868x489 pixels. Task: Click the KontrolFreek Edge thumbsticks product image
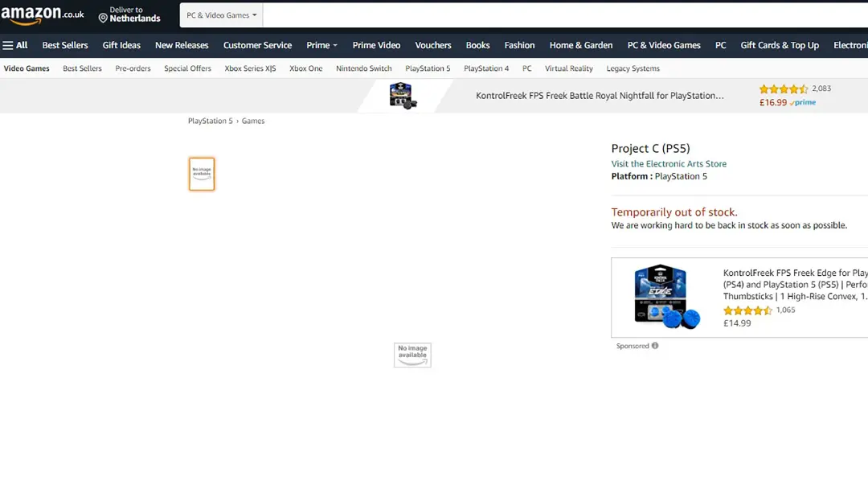[666, 297]
